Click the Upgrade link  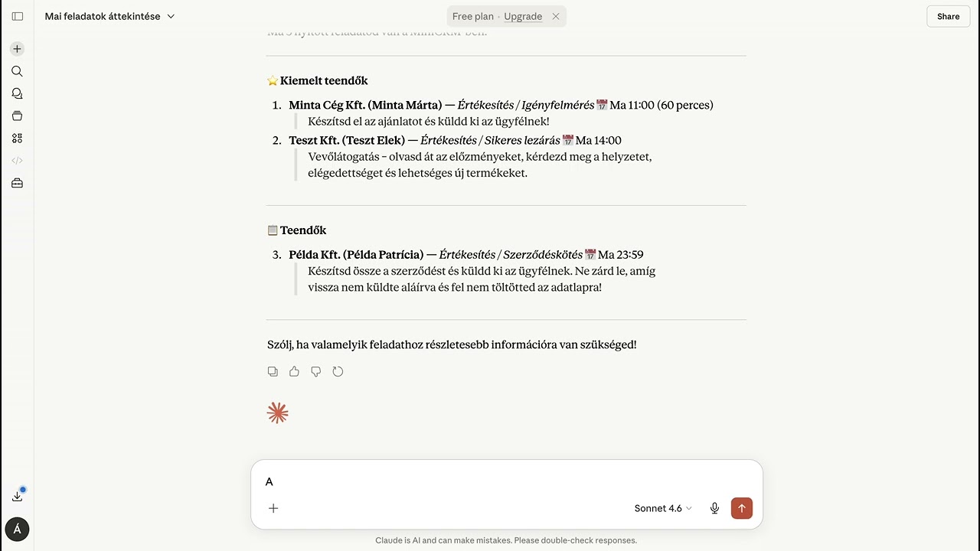(x=523, y=16)
